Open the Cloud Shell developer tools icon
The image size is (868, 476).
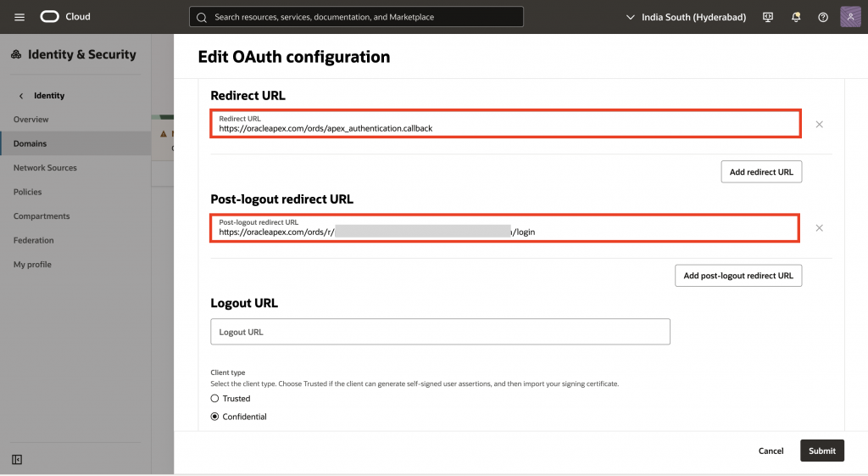click(768, 17)
